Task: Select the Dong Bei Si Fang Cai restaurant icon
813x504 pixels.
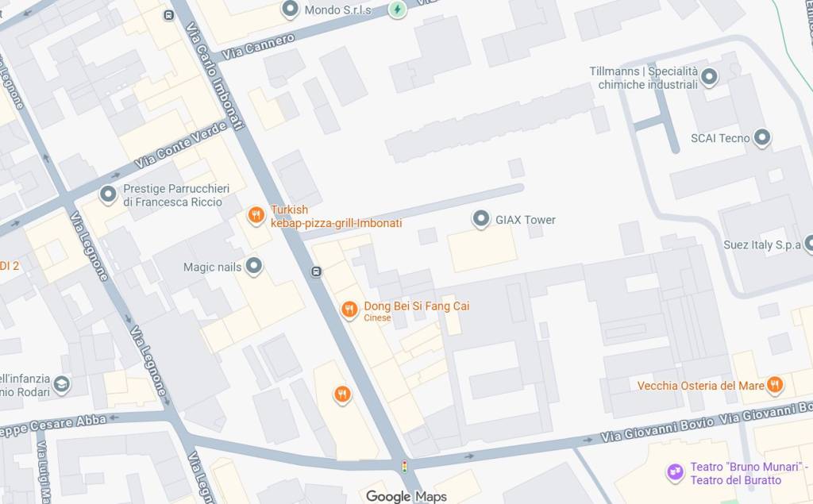Action: coord(349,310)
